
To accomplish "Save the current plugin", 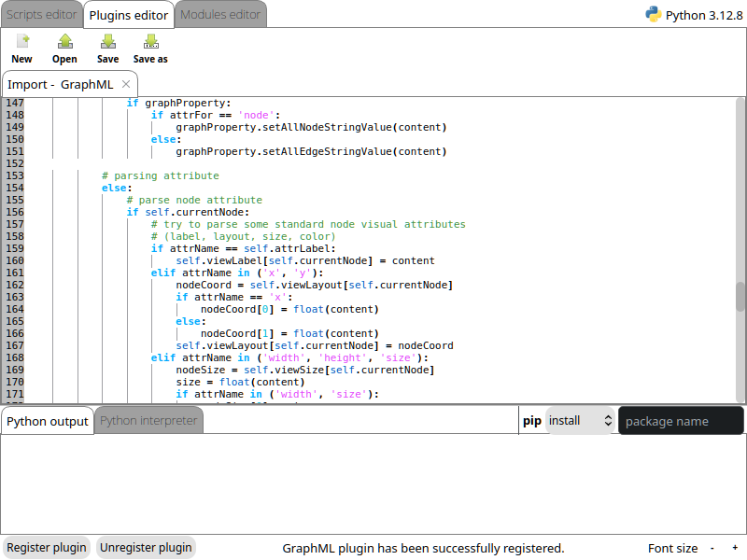I will (107, 42).
